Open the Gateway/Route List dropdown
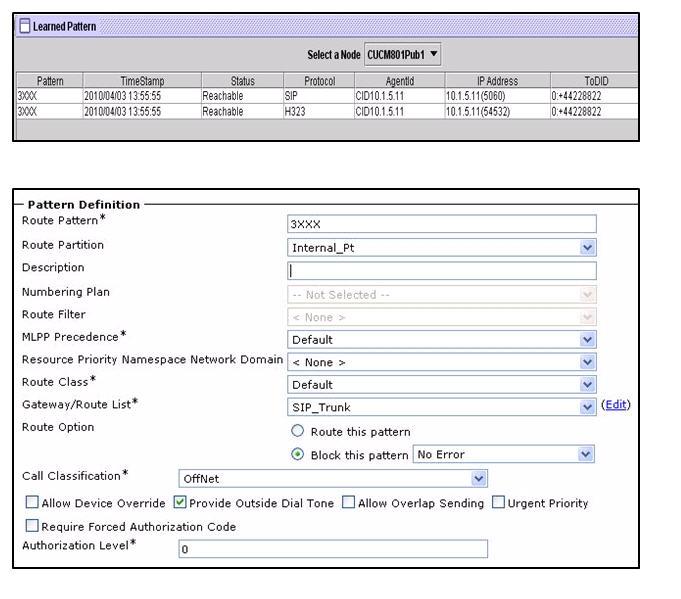The image size is (681, 599). tap(441, 407)
